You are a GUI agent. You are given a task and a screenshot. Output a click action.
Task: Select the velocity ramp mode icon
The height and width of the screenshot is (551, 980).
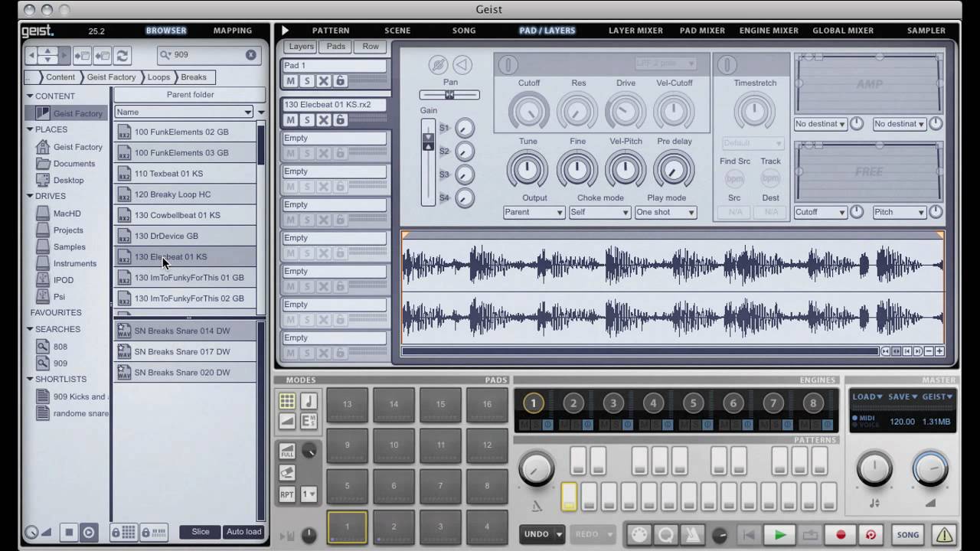point(287,421)
